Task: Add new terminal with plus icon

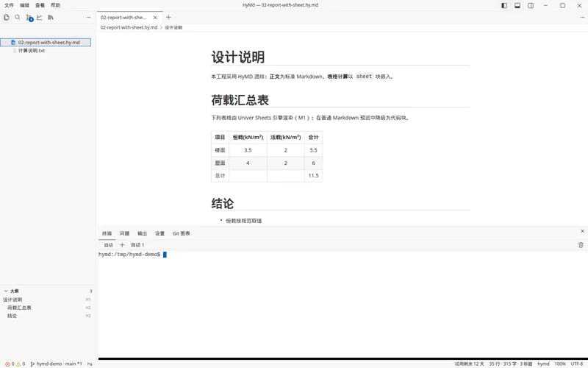Action: (x=122, y=245)
